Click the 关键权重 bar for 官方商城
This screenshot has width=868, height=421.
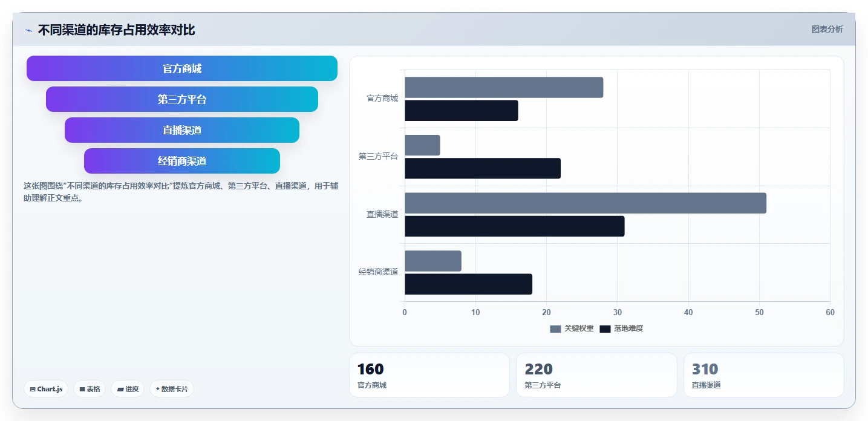504,87
